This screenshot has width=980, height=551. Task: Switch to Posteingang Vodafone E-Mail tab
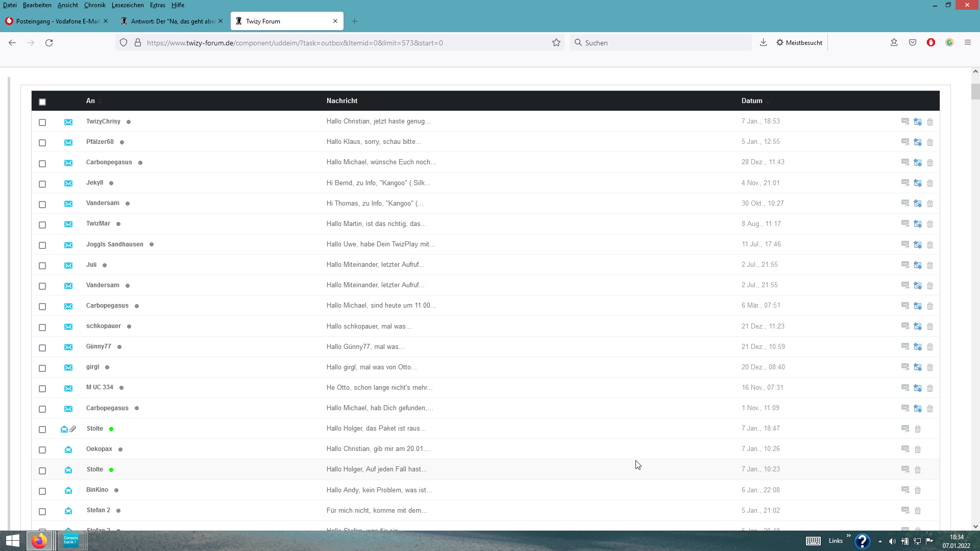tap(57, 21)
